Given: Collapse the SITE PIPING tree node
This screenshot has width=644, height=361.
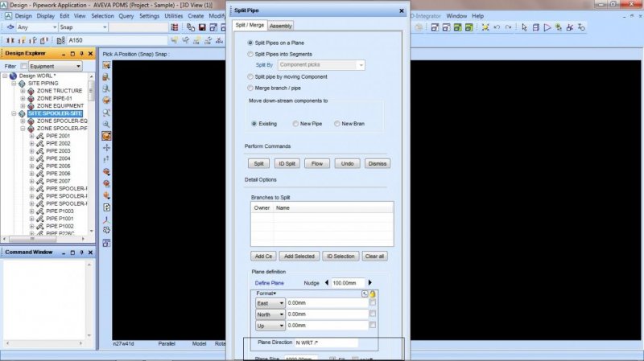Looking at the screenshot, I should tap(14, 84).
